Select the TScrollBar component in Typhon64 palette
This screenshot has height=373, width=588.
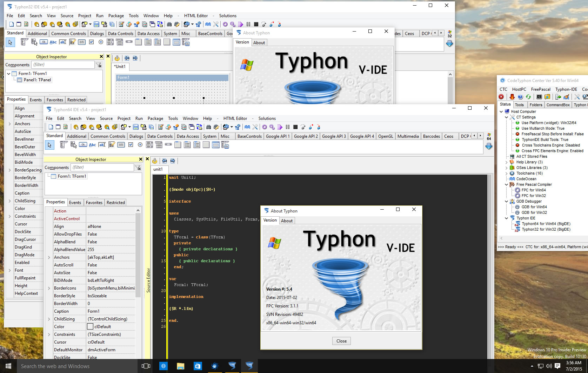[168, 144]
